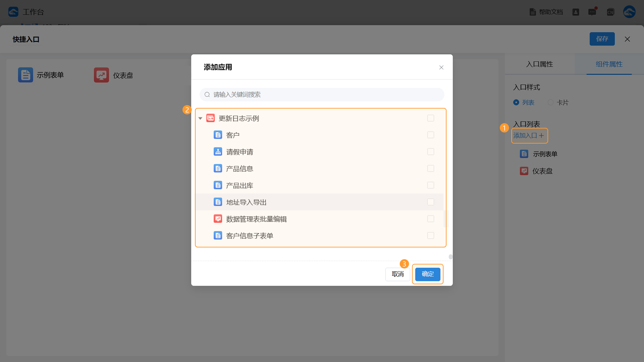Open the messages chat icon

(x=592, y=12)
